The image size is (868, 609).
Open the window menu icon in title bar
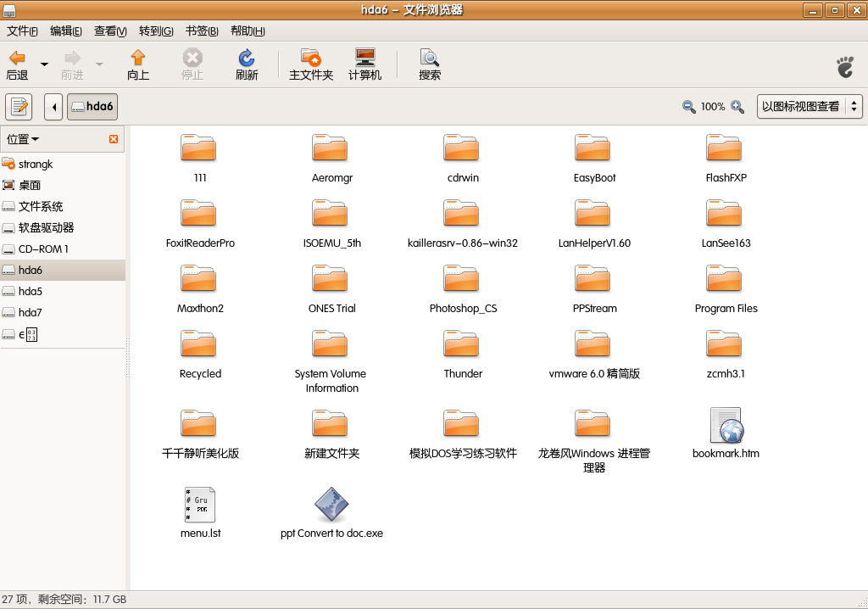[x=9, y=10]
